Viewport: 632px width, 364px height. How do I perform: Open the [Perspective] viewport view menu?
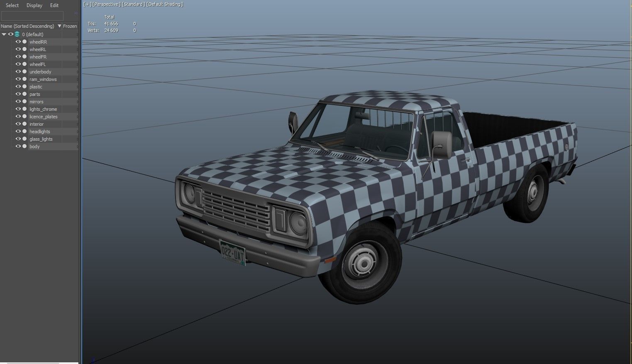coord(106,4)
